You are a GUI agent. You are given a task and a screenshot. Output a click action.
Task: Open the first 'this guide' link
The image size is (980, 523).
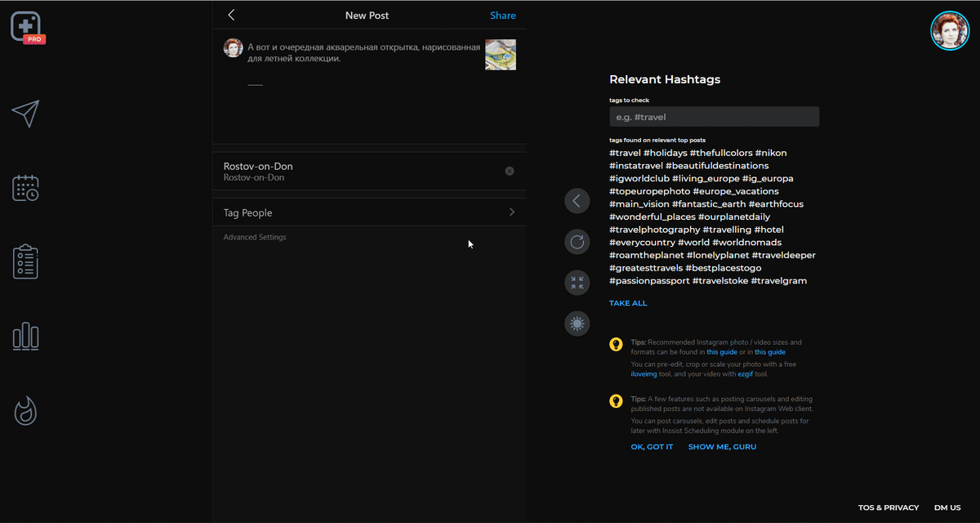click(722, 352)
